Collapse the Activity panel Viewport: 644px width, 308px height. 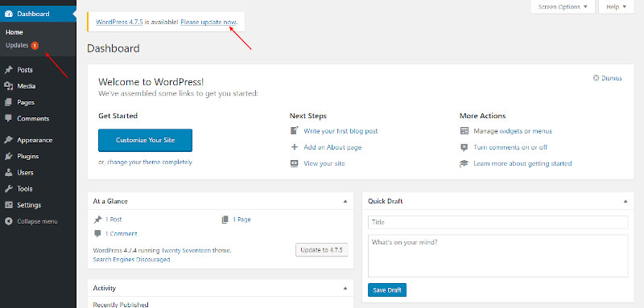pos(345,289)
